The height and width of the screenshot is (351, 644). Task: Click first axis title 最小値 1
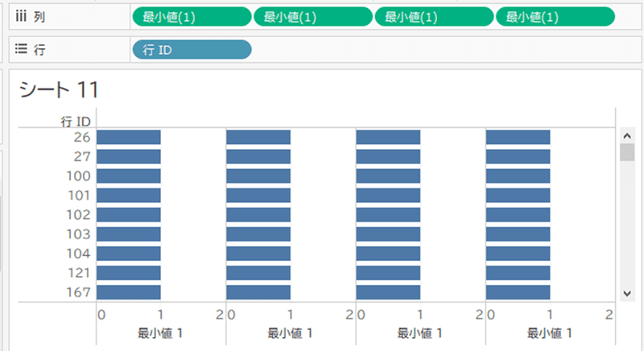(160, 333)
